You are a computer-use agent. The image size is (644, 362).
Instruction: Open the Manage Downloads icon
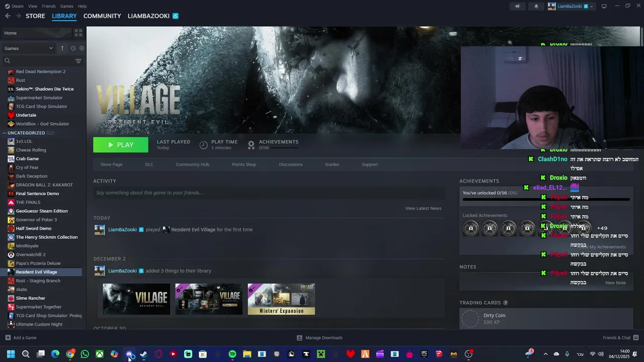[299, 338]
